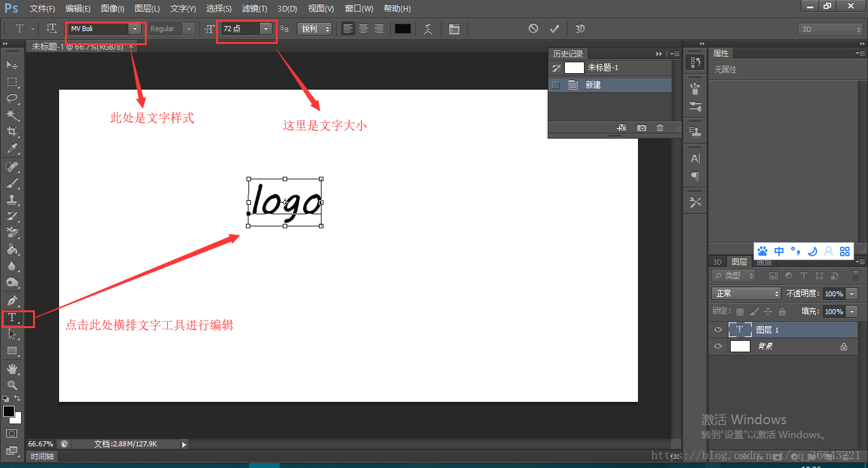Viewport: 868px width, 468px height.
Task: Open MV Boli font family dropdown
Action: 135,29
